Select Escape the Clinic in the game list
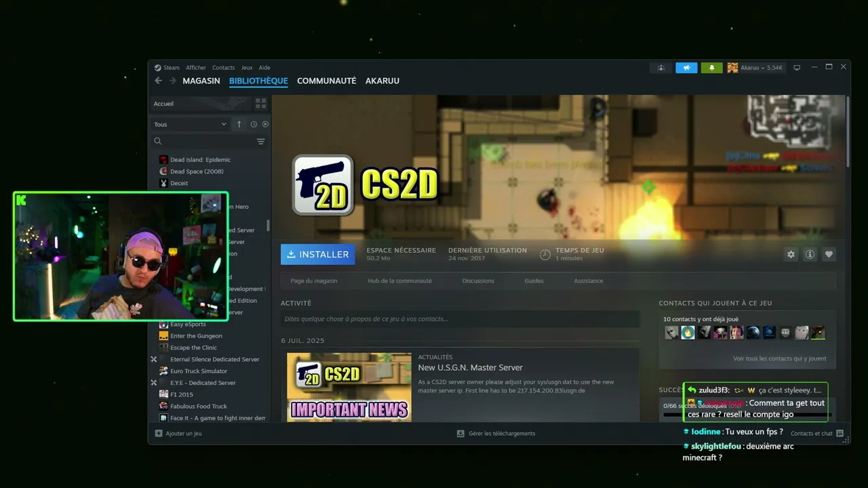Viewport: 868px width, 488px height. 193,348
